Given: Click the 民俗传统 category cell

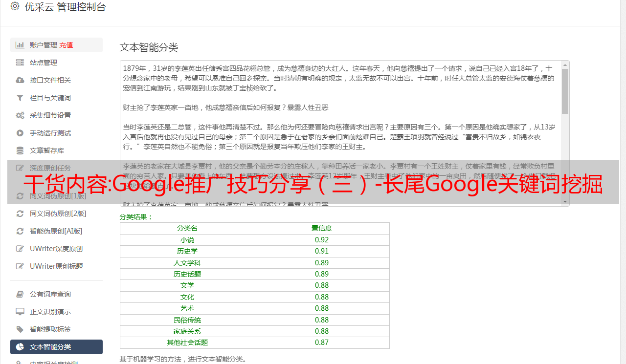Looking at the screenshot, I should coord(187,320).
